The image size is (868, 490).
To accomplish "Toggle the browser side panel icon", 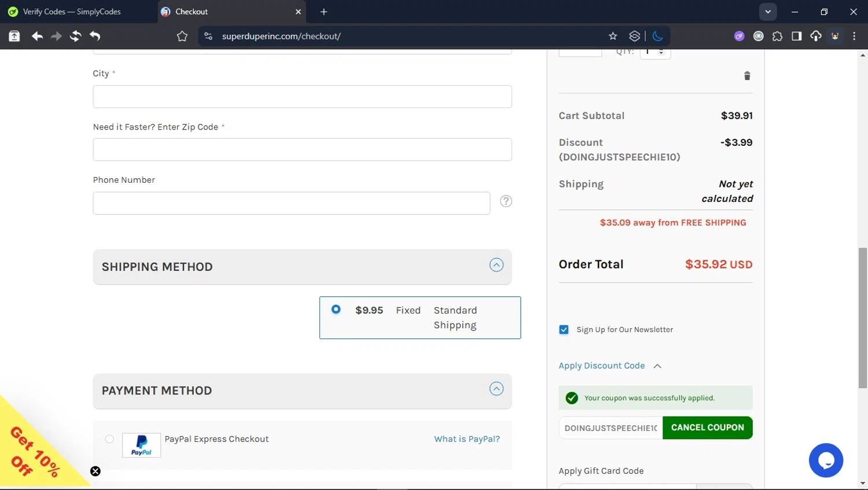I will pos(797,36).
